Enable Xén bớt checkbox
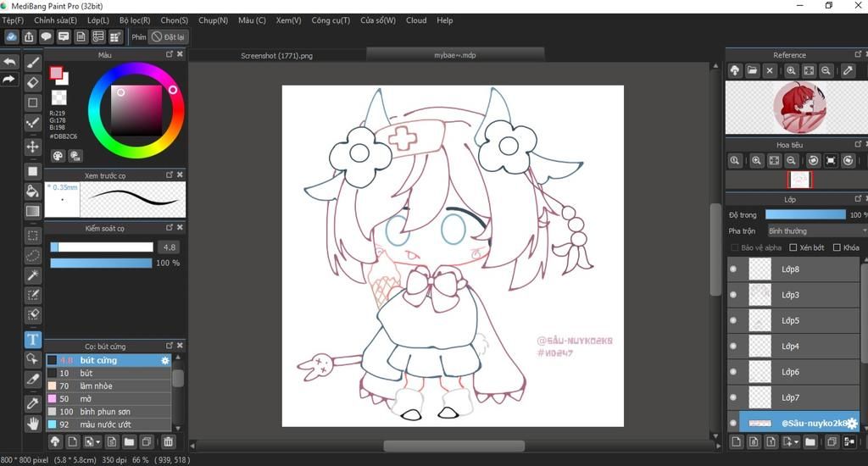868x466 pixels. click(x=793, y=247)
